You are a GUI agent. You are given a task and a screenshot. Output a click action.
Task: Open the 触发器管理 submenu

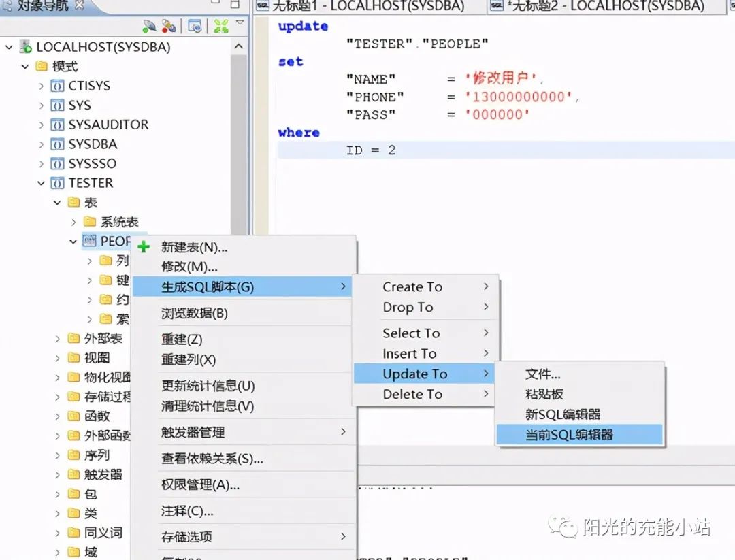[x=242, y=431]
